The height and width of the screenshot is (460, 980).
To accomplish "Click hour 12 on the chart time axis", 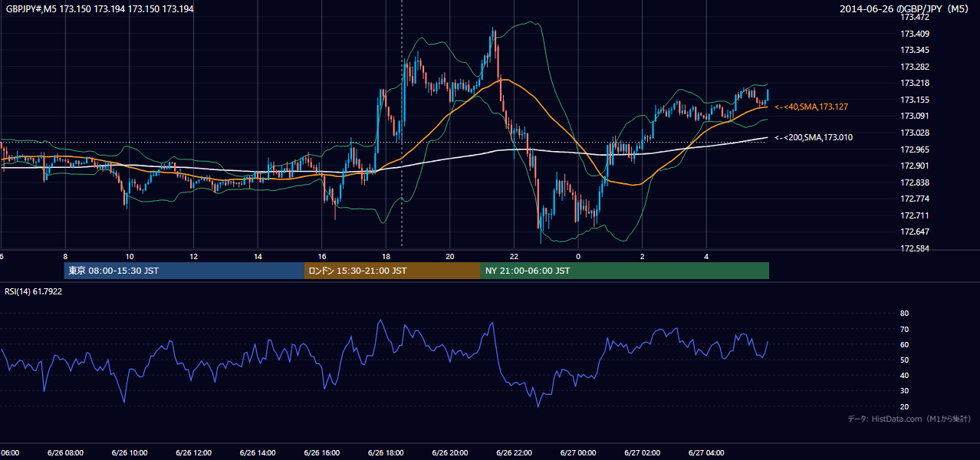I will tap(193, 256).
